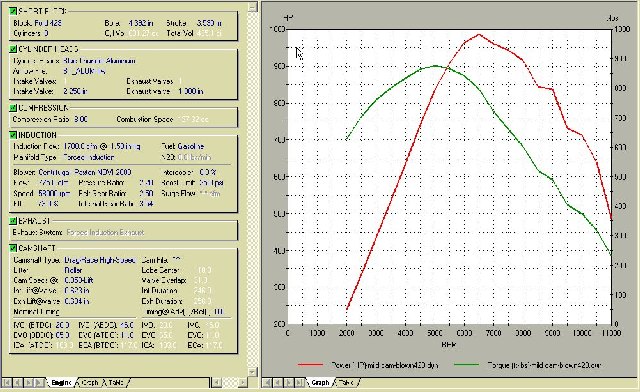The width and height of the screenshot is (640, 392).
Task: Select the Block field value
Action: 48,23
